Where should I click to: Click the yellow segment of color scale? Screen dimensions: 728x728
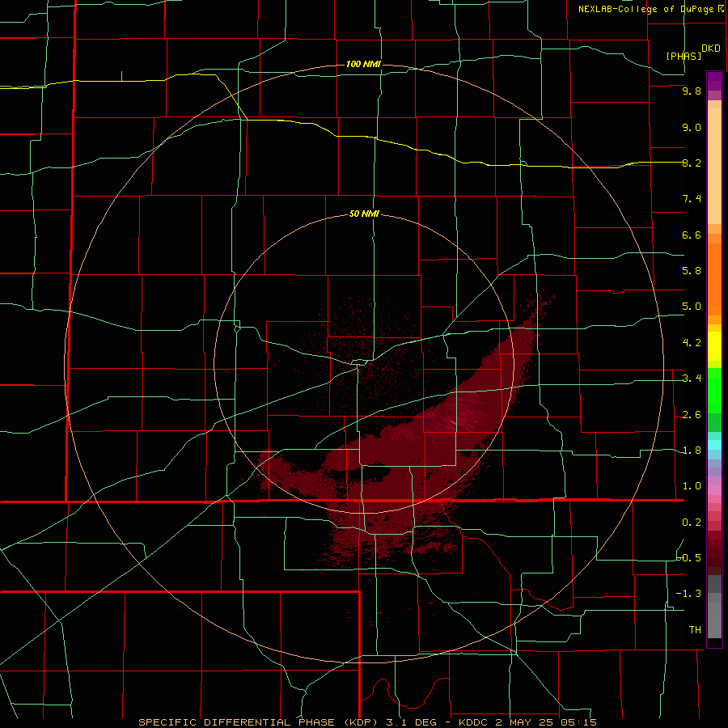tap(714, 346)
